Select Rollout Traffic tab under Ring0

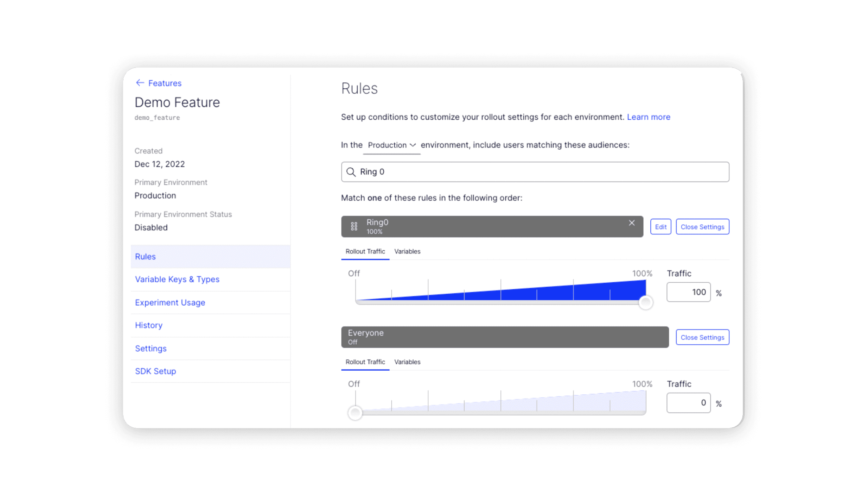pyautogui.click(x=365, y=251)
